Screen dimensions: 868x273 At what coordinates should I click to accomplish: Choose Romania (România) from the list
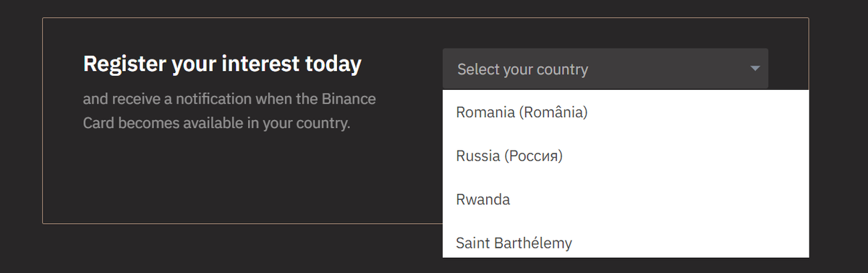point(626,112)
